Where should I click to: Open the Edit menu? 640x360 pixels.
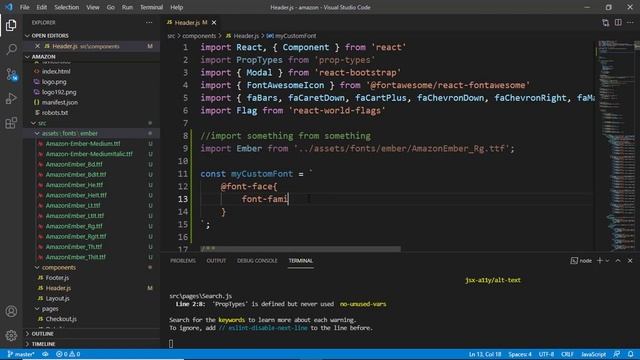(x=42, y=7)
